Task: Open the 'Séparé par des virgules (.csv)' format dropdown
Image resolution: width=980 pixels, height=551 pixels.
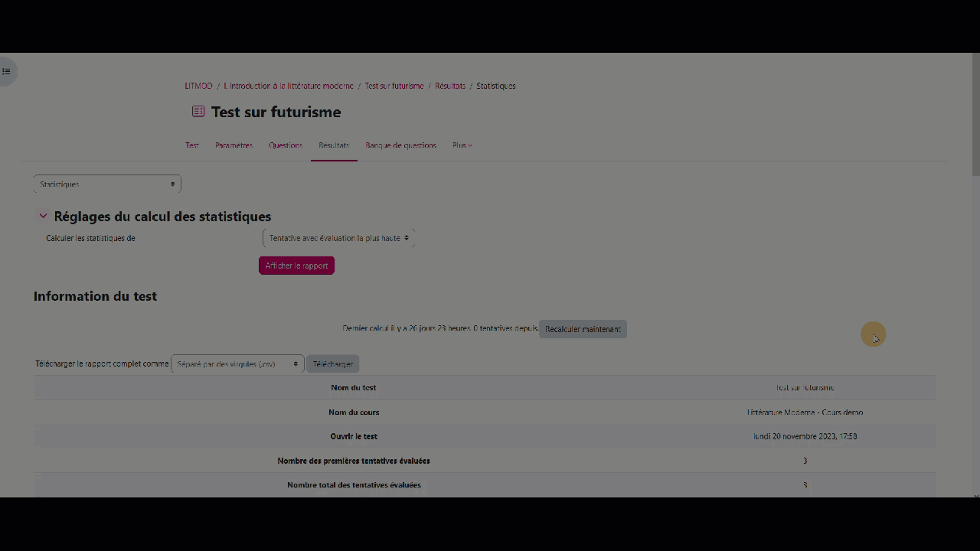Action: point(237,364)
